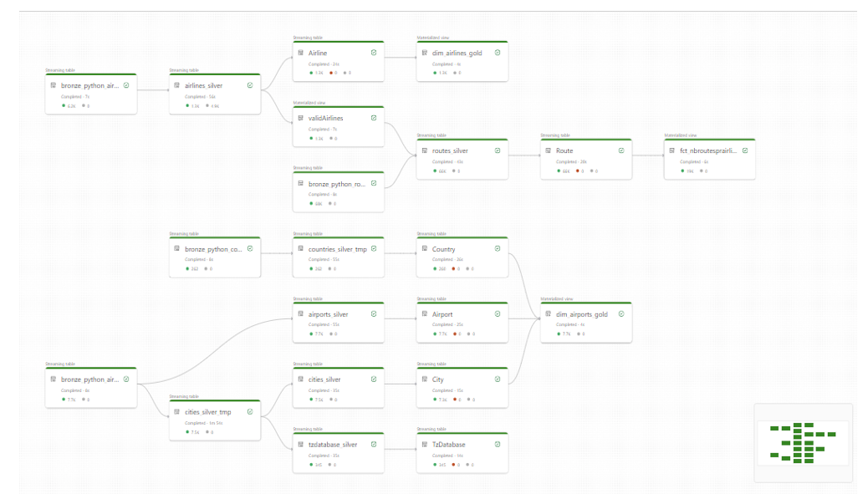The height and width of the screenshot is (499, 868).
Task: Select the cities_silver table node
Action: [x=338, y=388]
